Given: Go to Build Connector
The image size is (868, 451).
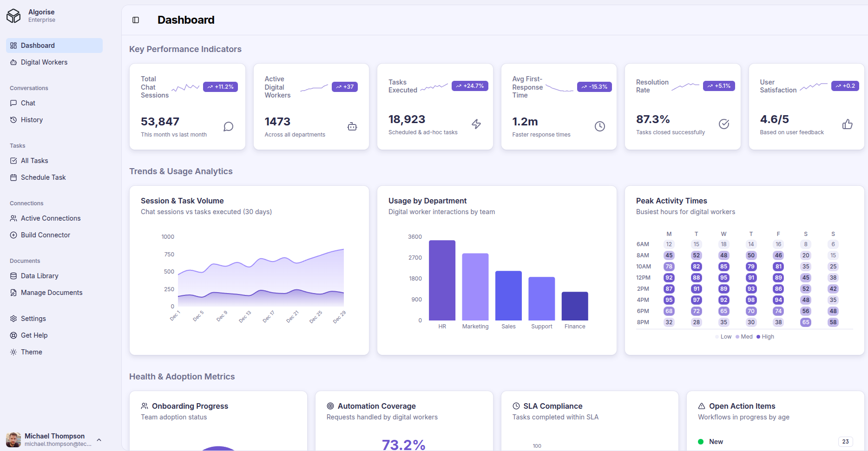Looking at the screenshot, I should (46, 235).
